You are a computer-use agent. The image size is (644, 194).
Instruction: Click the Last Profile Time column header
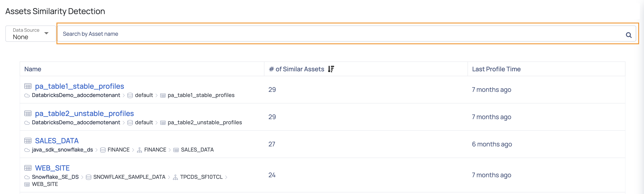[x=496, y=69]
